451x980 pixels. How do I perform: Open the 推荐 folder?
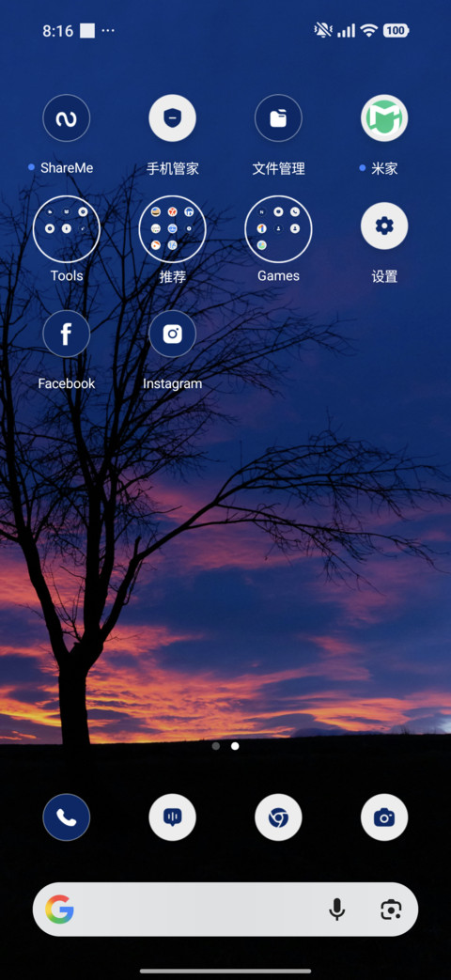172,228
